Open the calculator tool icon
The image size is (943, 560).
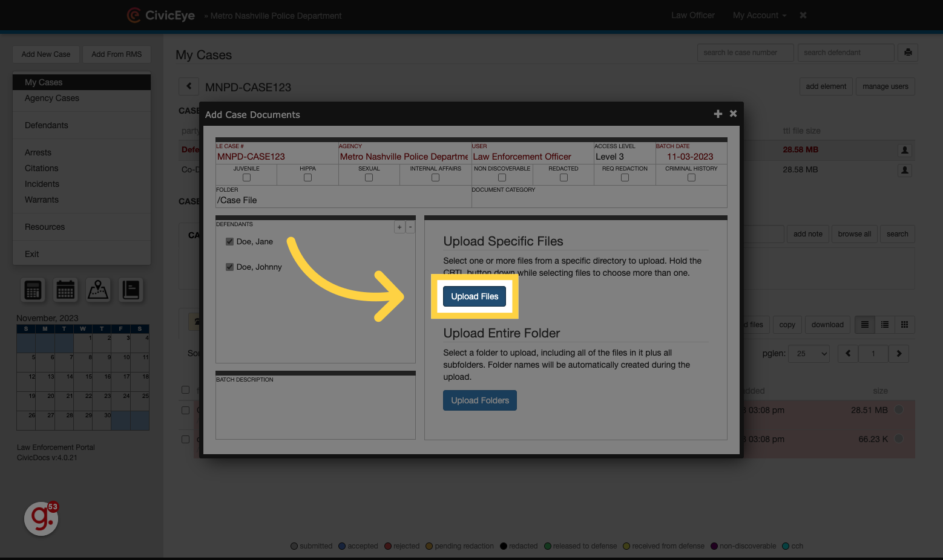click(33, 290)
